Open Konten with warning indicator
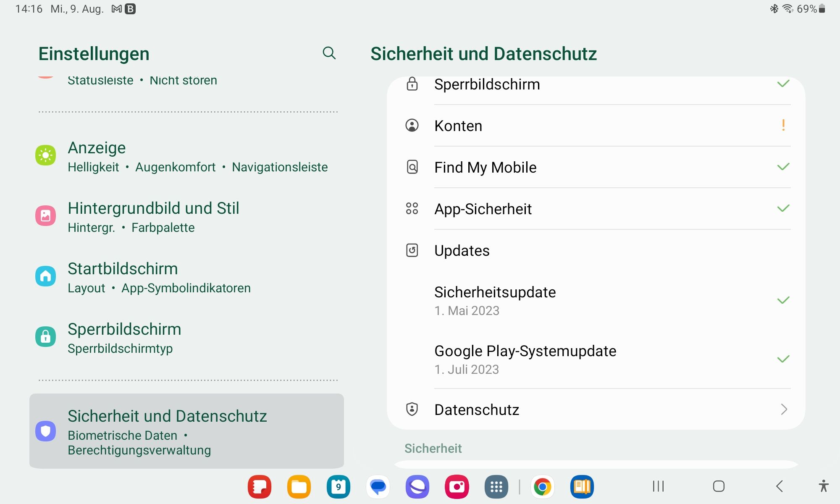Image resolution: width=840 pixels, height=504 pixels. point(458,126)
